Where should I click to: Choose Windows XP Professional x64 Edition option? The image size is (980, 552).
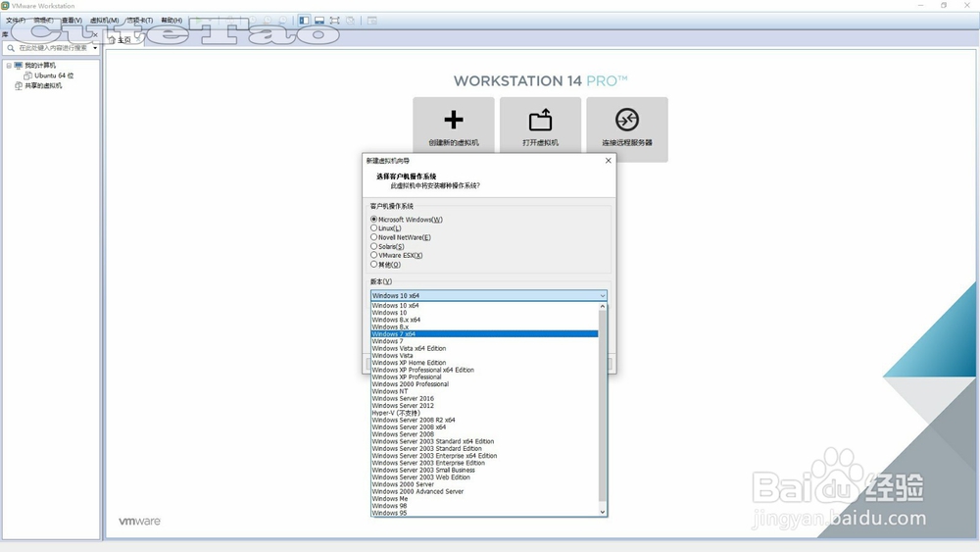tap(484, 370)
